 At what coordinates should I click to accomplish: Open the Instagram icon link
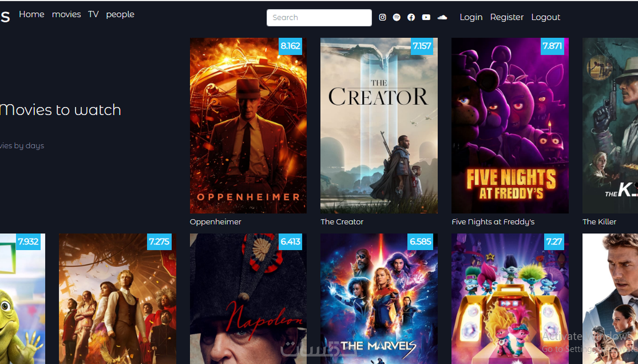(x=382, y=17)
